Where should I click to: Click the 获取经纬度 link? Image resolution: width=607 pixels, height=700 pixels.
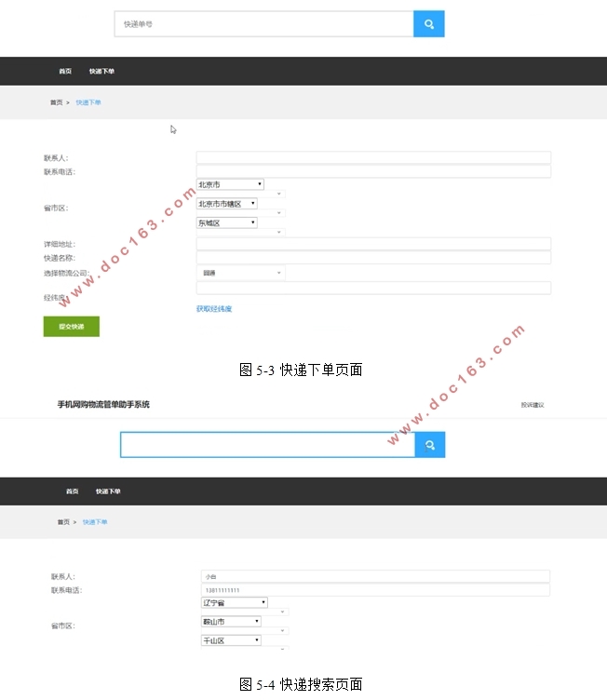coord(214,308)
